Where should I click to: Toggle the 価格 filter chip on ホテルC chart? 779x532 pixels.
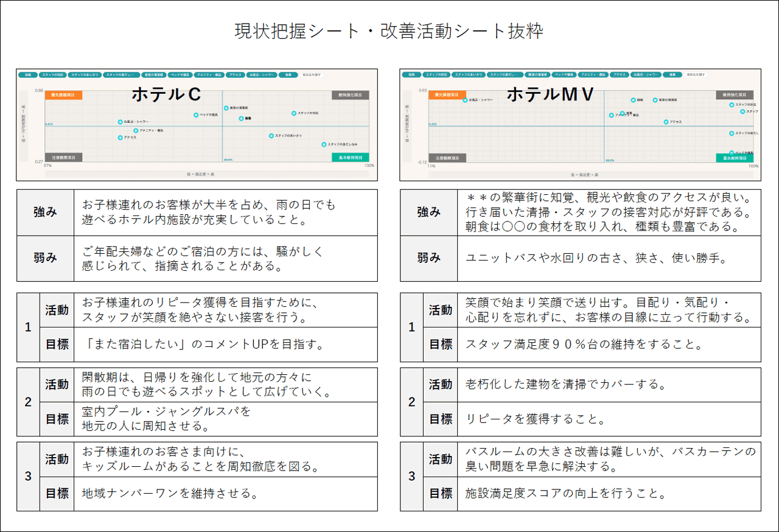click(x=28, y=75)
